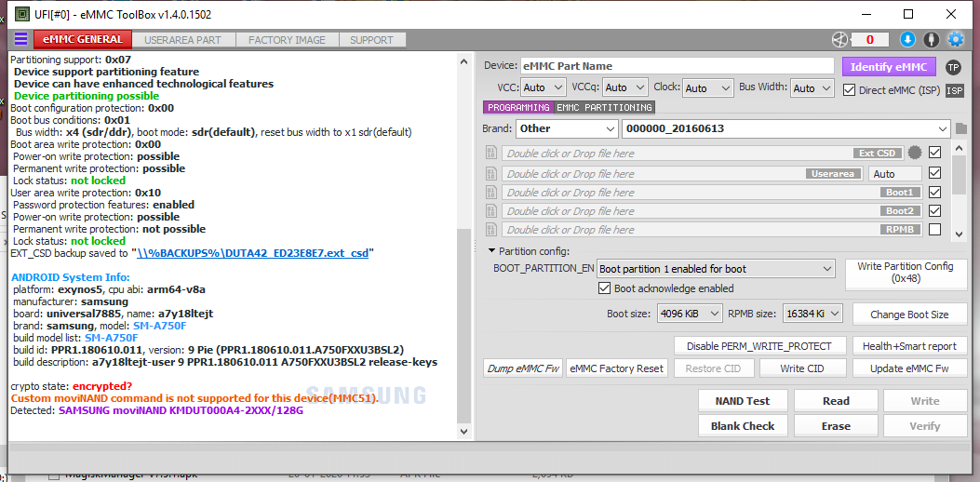Screen dimensions: 980x482
Task: Click the blue download arrow icon
Action: click(x=907, y=39)
